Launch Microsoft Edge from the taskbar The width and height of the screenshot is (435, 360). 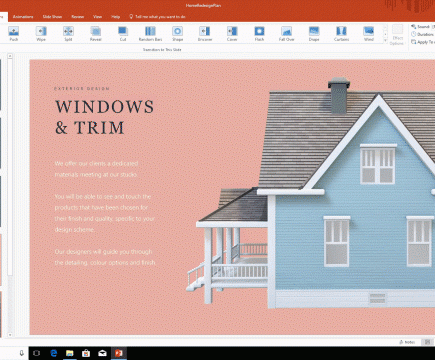[53, 353]
